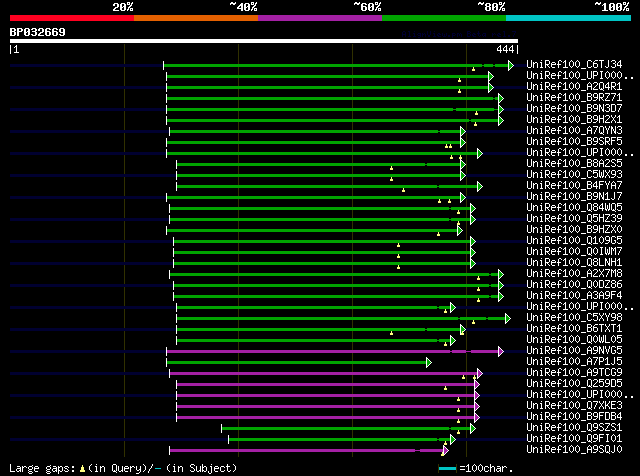Click the purple arrowhead of the A9SQJ0 alignment
Image resolution: width=640 pixels, height=476 pixels.
445,450
